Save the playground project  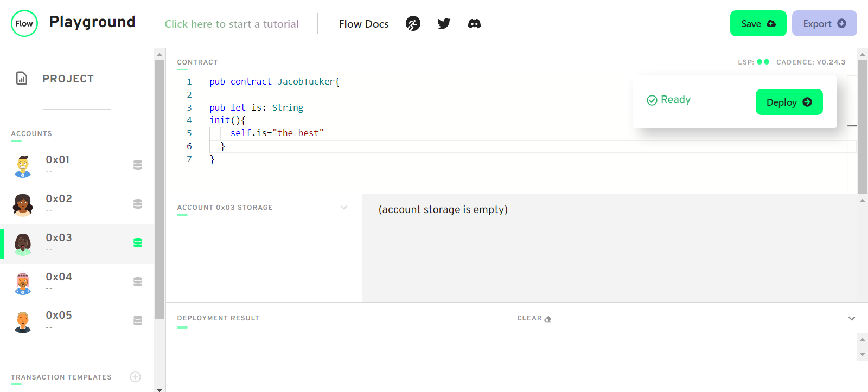tap(758, 23)
